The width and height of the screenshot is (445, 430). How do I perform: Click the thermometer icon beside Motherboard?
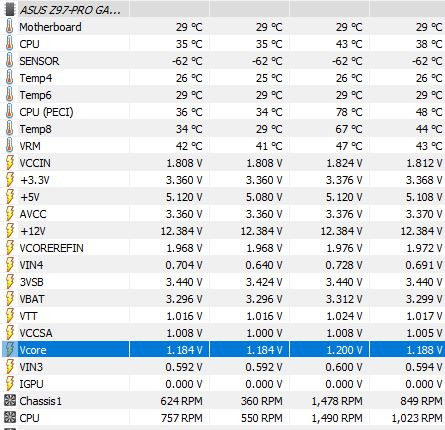pos(9,27)
